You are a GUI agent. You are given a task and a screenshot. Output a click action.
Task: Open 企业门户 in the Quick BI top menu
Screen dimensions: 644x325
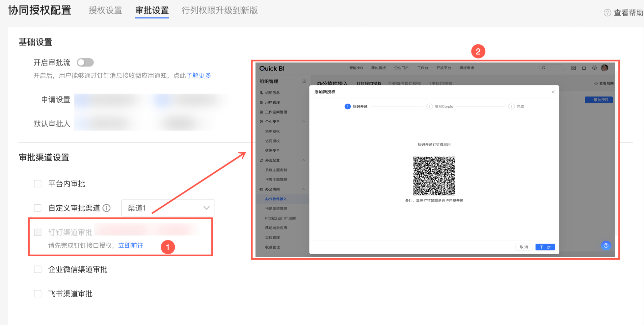pyautogui.click(x=401, y=68)
